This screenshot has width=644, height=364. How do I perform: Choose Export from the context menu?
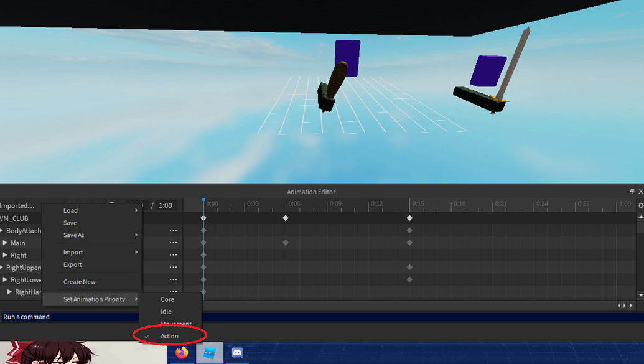93,264
